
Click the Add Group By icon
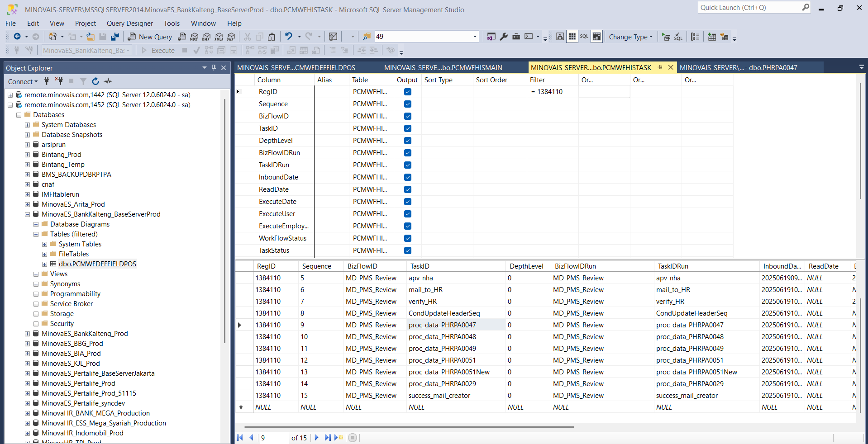point(695,37)
